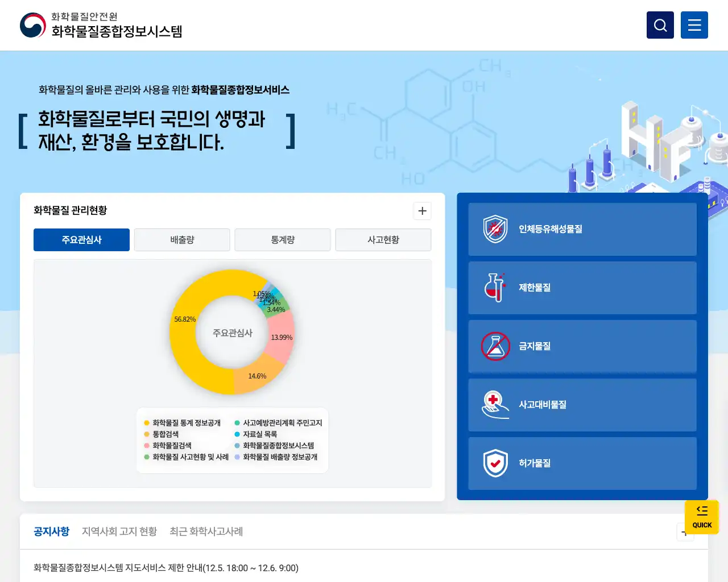This screenshot has width=728, height=582.
Task: Select the 제한물질 flask icon
Action: [x=494, y=288]
